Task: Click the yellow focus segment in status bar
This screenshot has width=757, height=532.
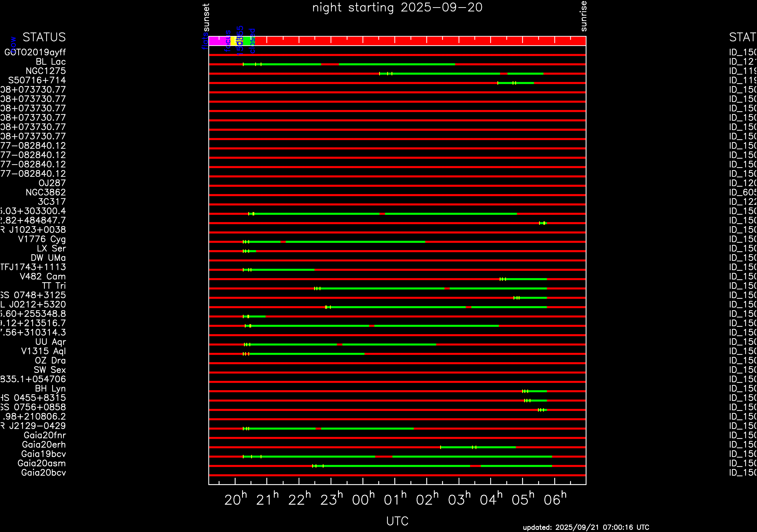Action: (233, 41)
